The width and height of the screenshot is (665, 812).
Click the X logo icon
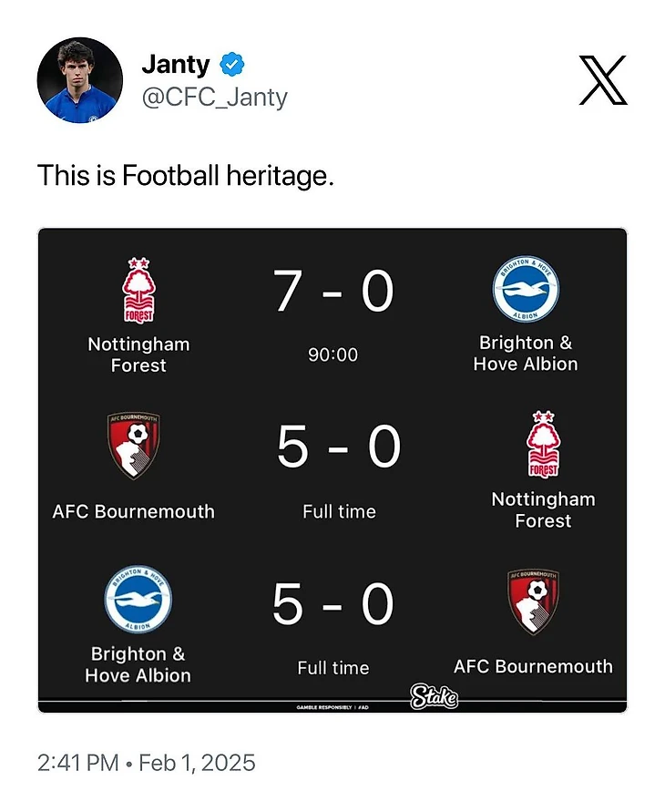[x=603, y=79]
